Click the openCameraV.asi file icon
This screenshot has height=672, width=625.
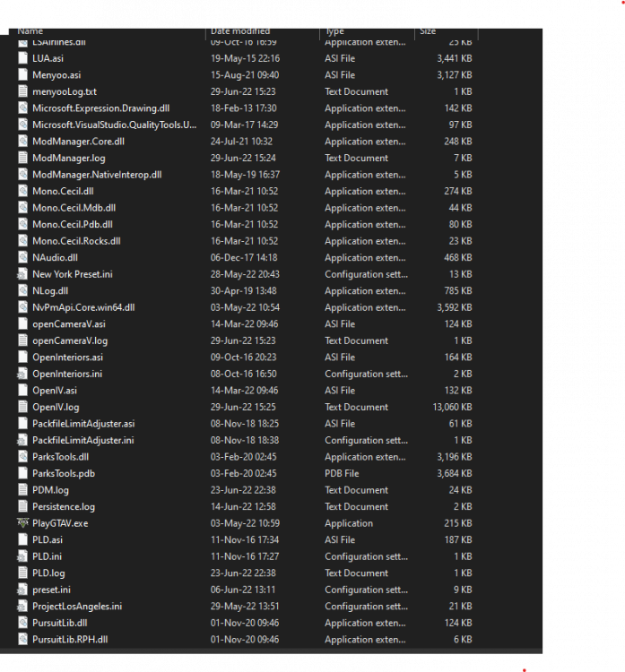22,324
